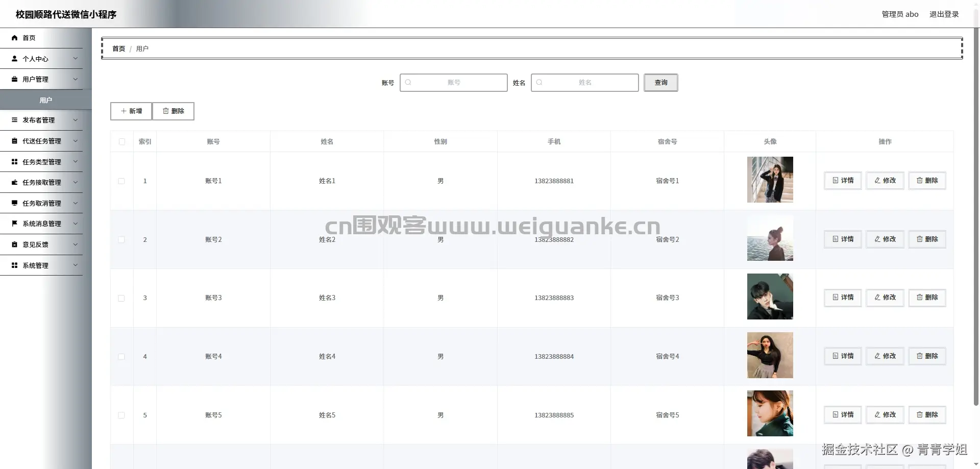Screen dimensions: 980x469
Task: Click 删除 button for 账号2
Action: 927,239
